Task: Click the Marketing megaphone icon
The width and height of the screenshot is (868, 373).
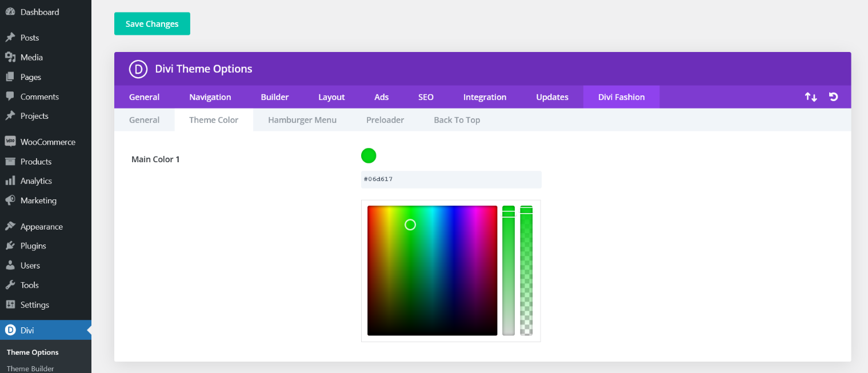Action: [x=10, y=200]
